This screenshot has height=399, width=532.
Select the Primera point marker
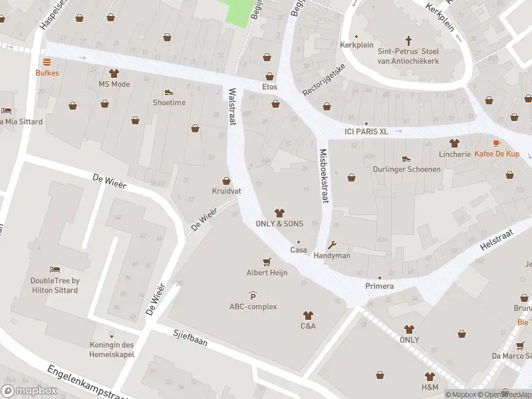(x=379, y=278)
